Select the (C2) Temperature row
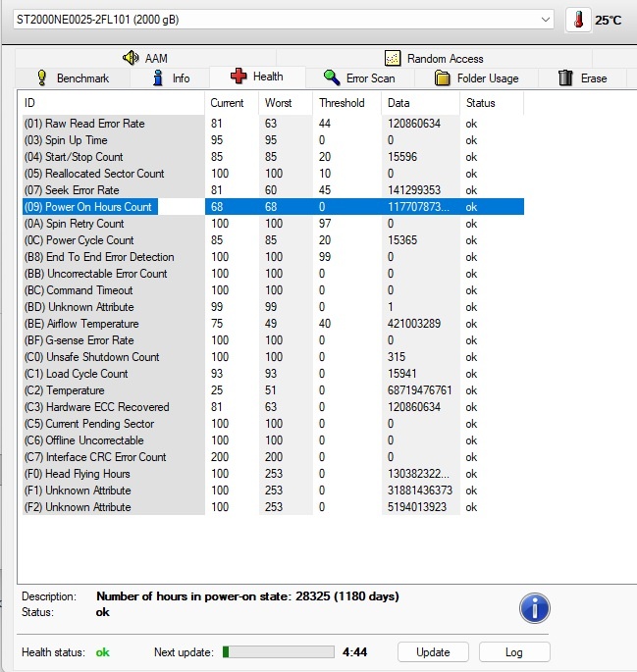 [x=273, y=390]
